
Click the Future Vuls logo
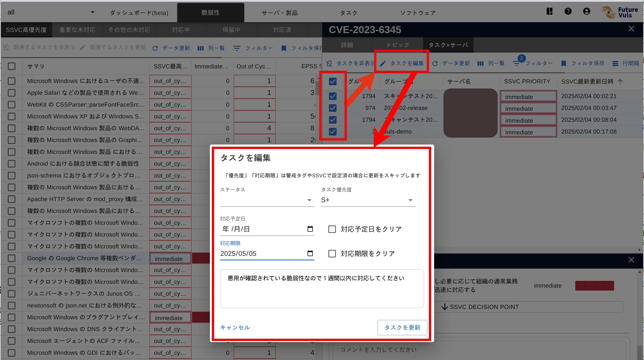coord(620,12)
